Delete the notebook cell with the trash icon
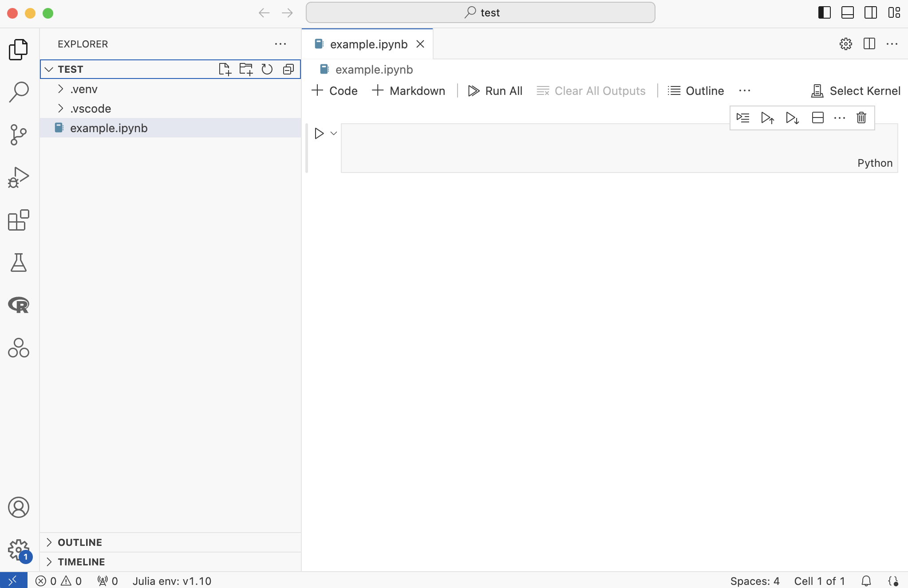The image size is (908, 588). click(861, 118)
